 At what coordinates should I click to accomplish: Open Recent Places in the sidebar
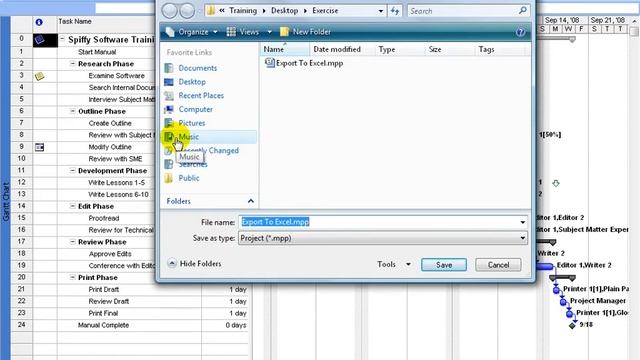pyautogui.click(x=201, y=96)
